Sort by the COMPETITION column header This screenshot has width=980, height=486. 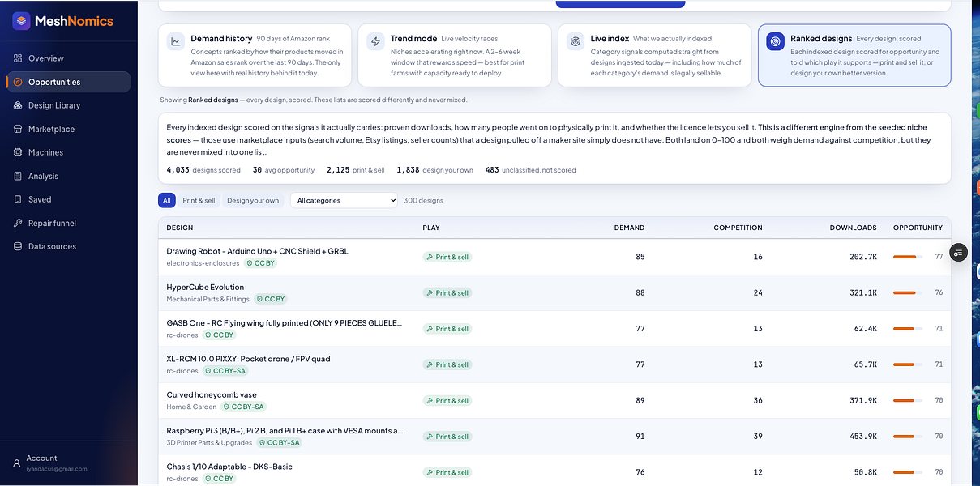[738, 228]
